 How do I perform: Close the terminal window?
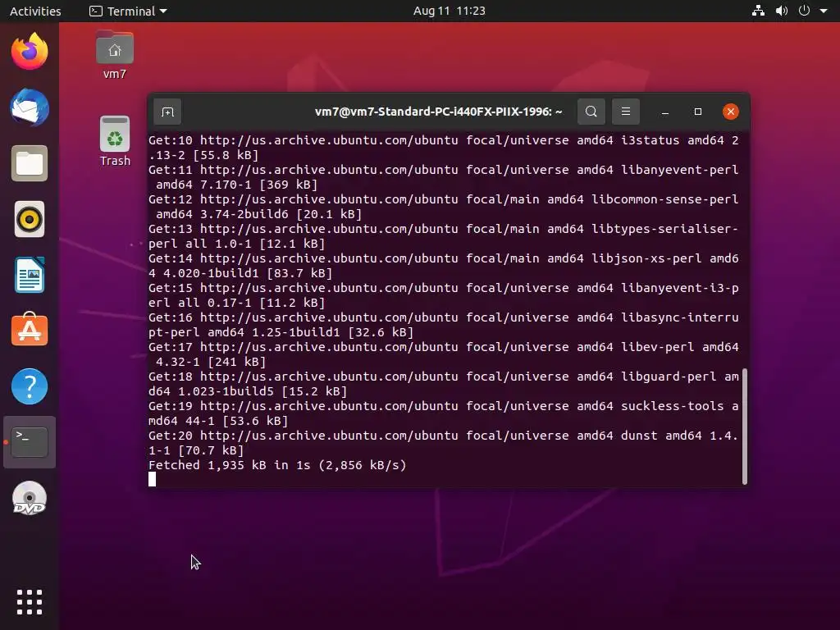tap(730, 112)
